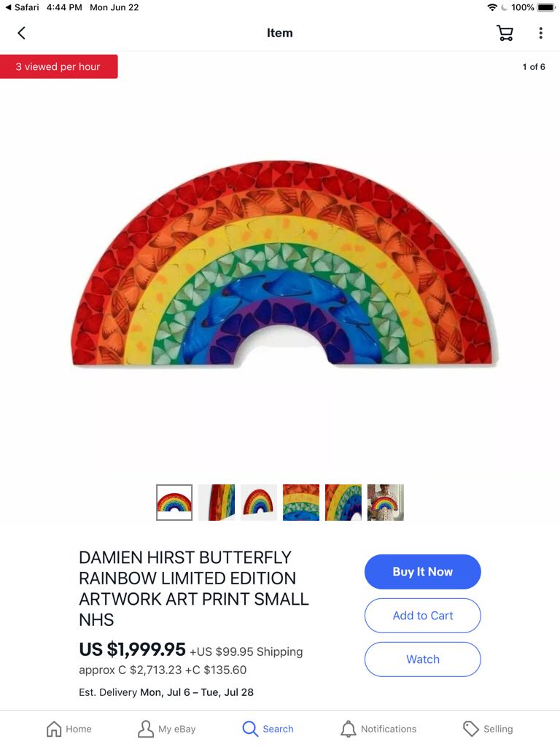Select the Search tab
Screen dimensions: 560x747
point(268,729)
